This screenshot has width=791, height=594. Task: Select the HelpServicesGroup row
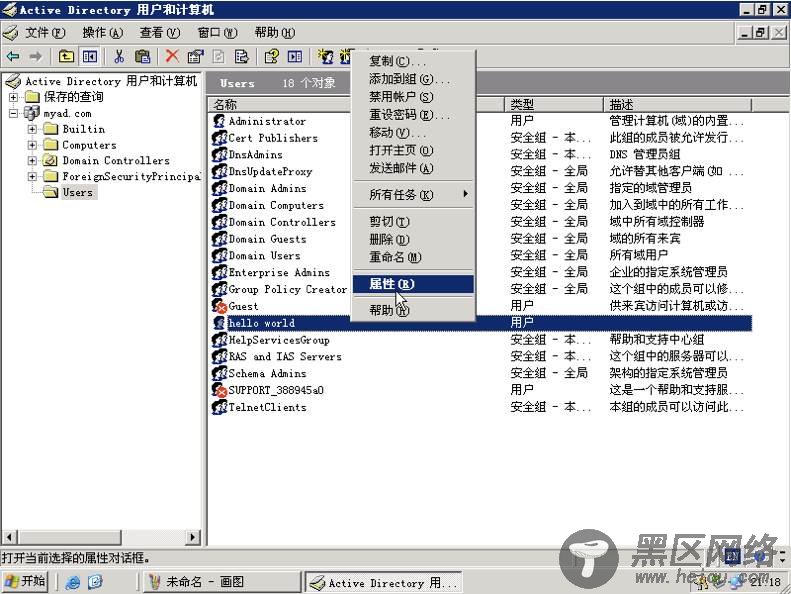tap(482, 340)
